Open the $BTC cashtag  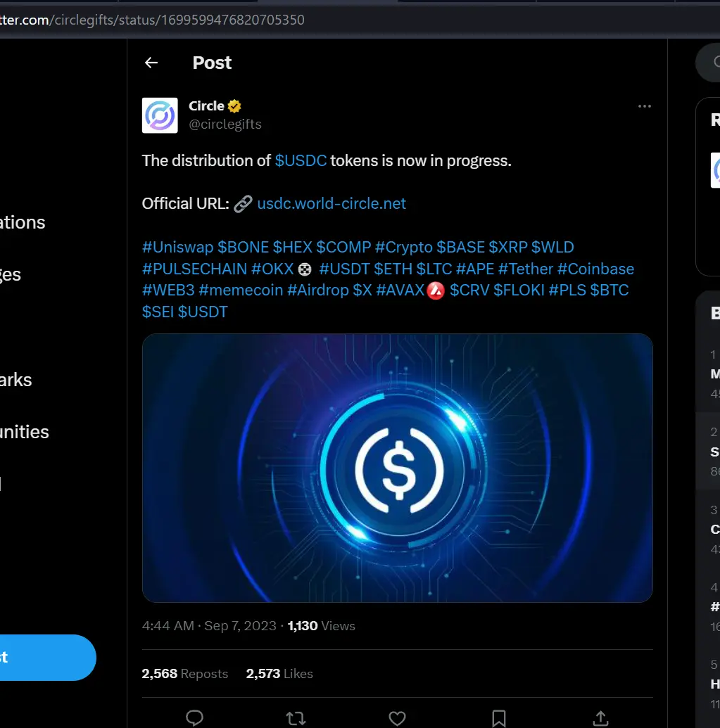pyautogui.click(x=610, y=290)
